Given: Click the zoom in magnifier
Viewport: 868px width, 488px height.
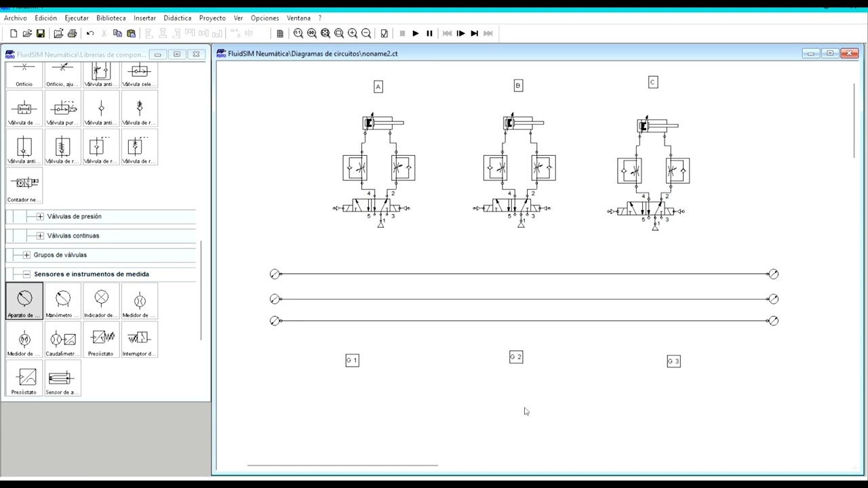Looking at the screenshot, I should click(x=353, y=33).
